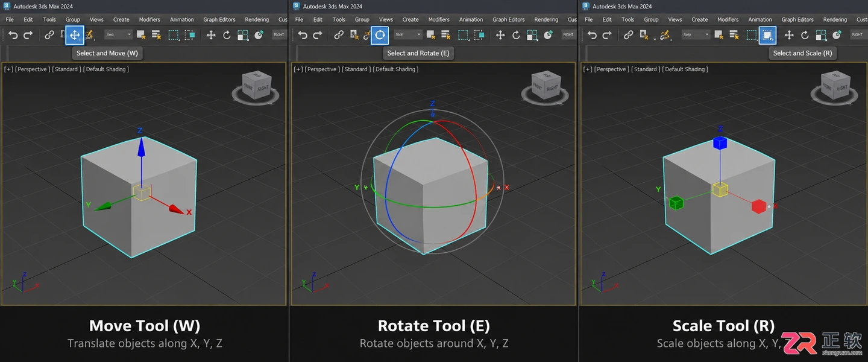Open Create menu in Scale Tool panel
868x362 pixels.
[700, 19]
